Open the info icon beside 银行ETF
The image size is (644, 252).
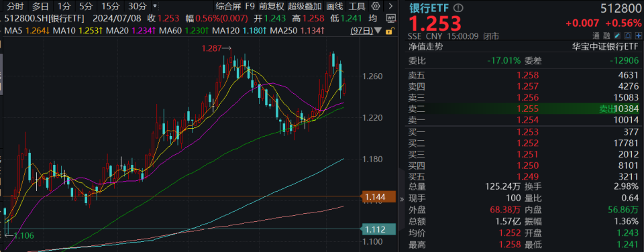coord(458,8)
